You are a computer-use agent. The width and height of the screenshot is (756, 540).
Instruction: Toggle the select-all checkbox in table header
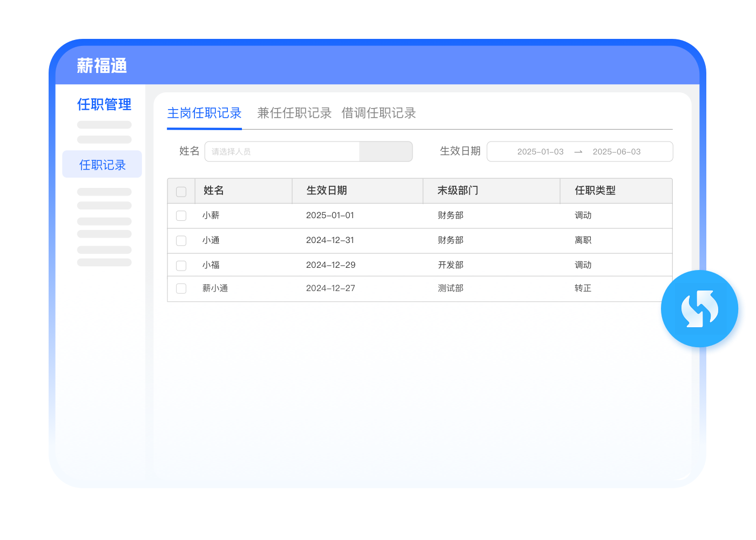[181, 192]
